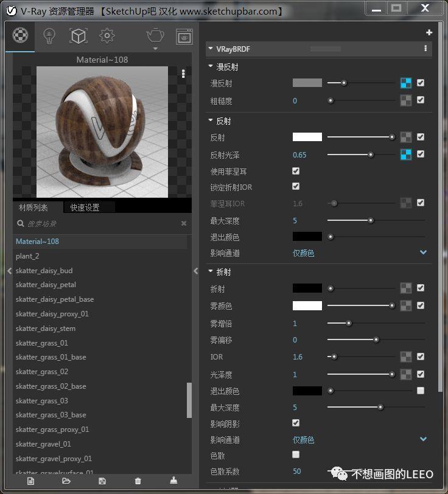Open the reflection glossiness texture slot

click(406, 155)
